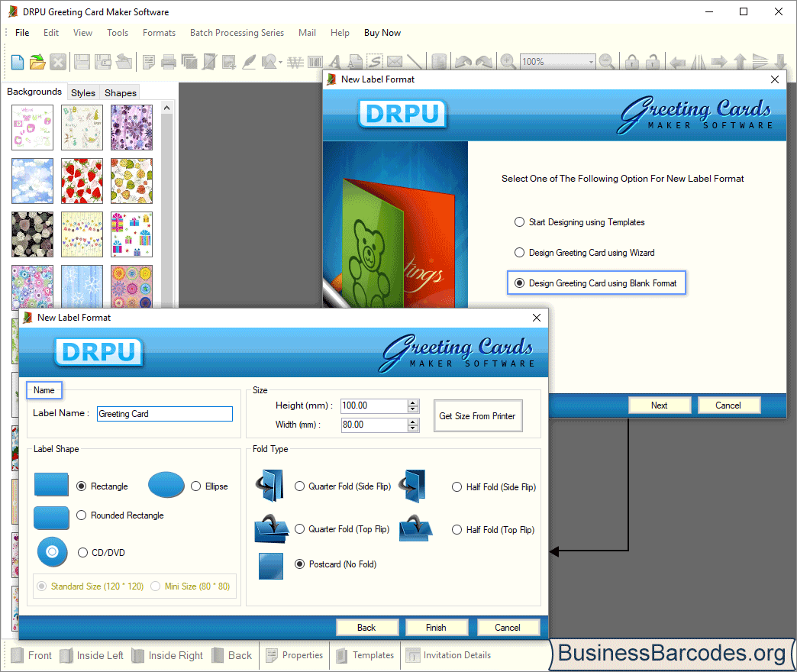Click the WordArt toolbar icon
This screenshot has width=797, height=672.
coord(295,62)
